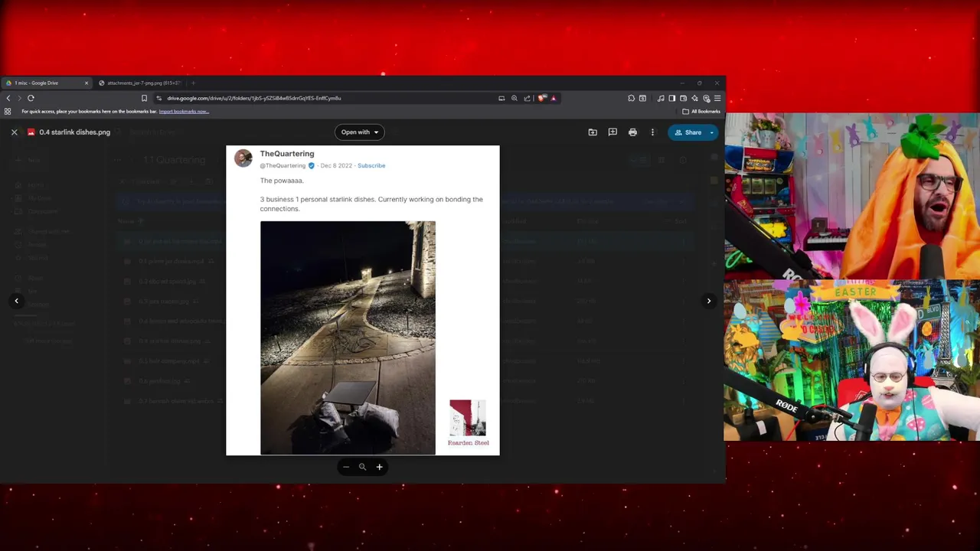Open Brave Shields lion icon

click(542, 98)
